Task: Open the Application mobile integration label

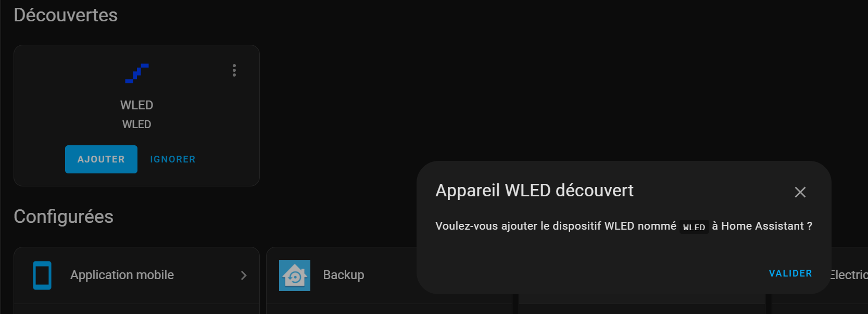Action: click(x=122, y=275)
